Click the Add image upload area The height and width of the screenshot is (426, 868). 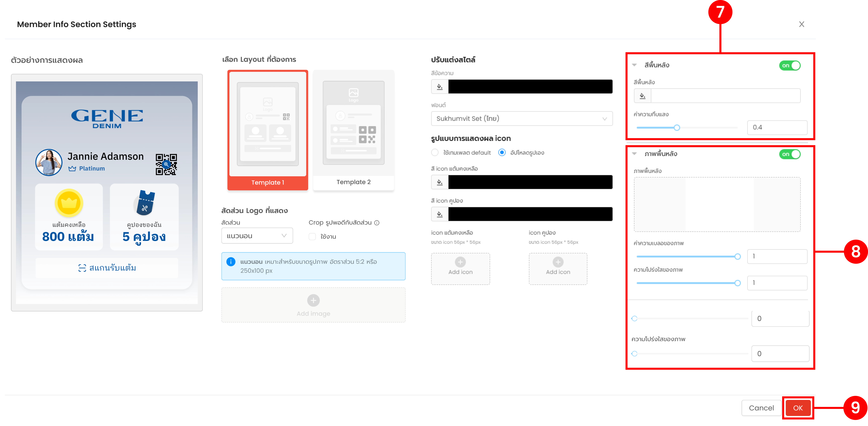tap(313, 305)
